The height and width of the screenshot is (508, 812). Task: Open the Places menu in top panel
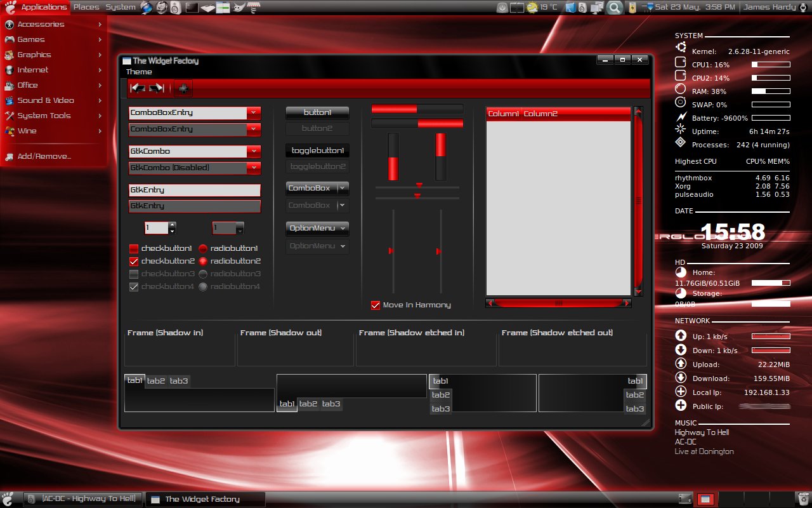pyautogui.click(x=86, y=7)
